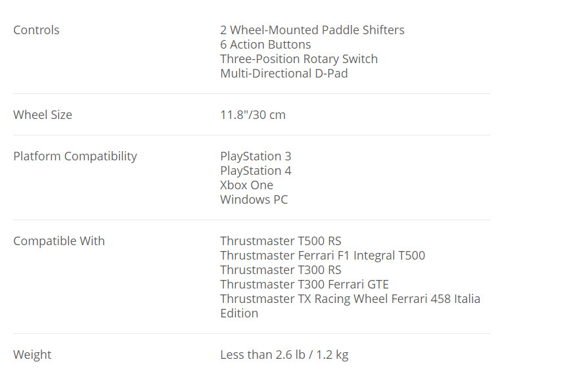The height and width of the screenshot is (370, 588).
Task: Click Three-Position Rotary Switch text
Action: 299,59
